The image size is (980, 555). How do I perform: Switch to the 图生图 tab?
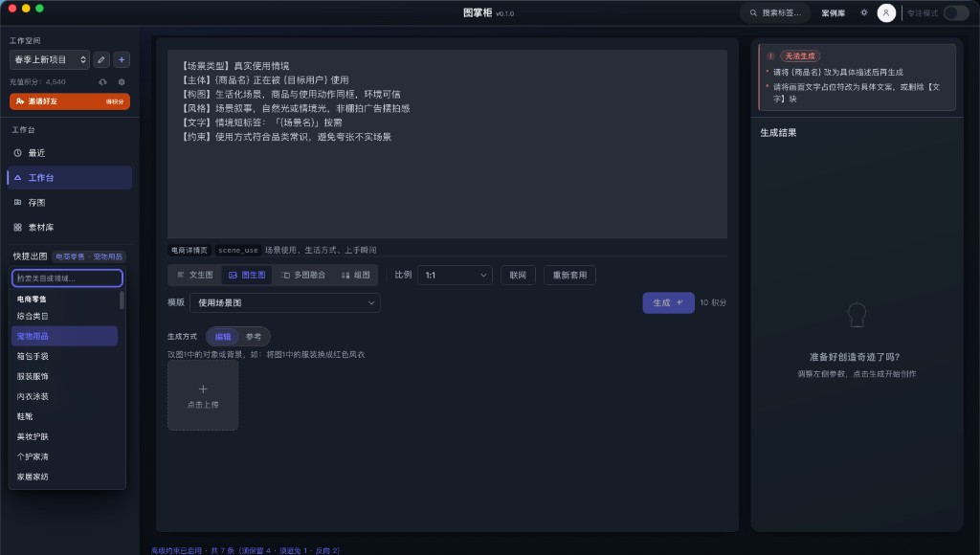247,275
